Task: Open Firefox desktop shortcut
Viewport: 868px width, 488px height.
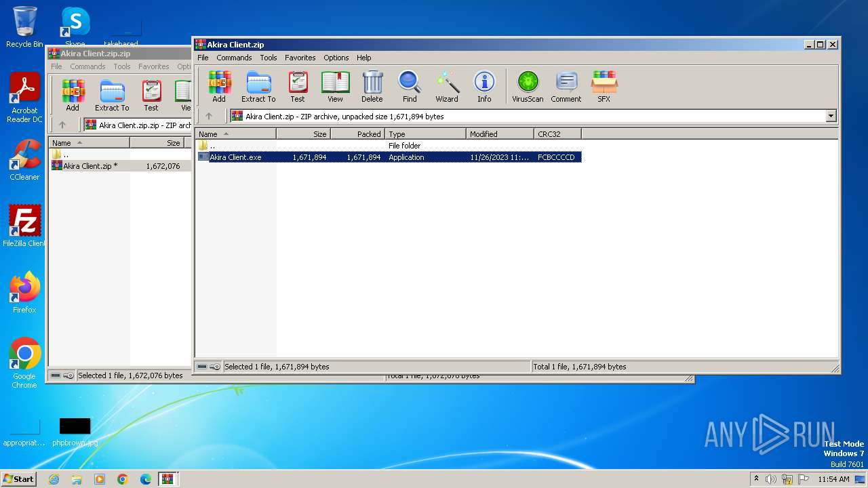Action: (x=24, y=293)
